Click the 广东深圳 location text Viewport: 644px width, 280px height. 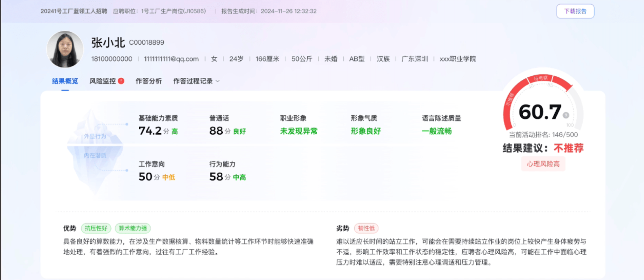click(415, 59)
